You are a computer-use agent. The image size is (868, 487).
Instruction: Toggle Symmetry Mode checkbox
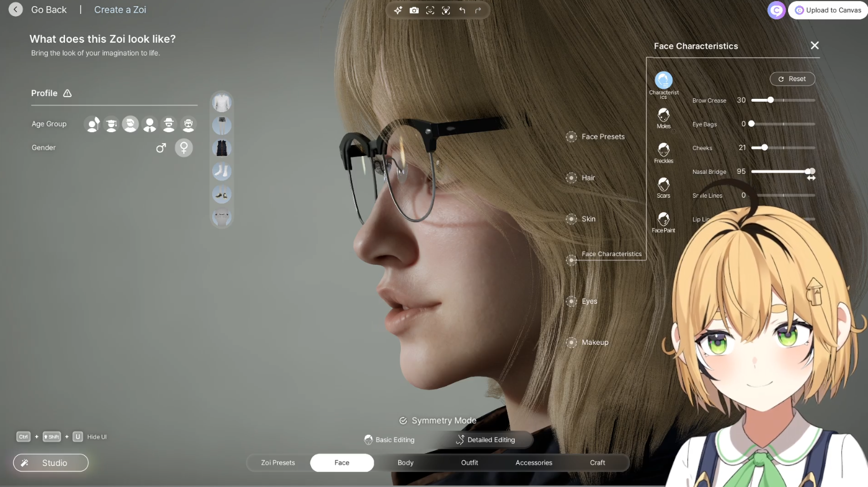click(403, 421)
